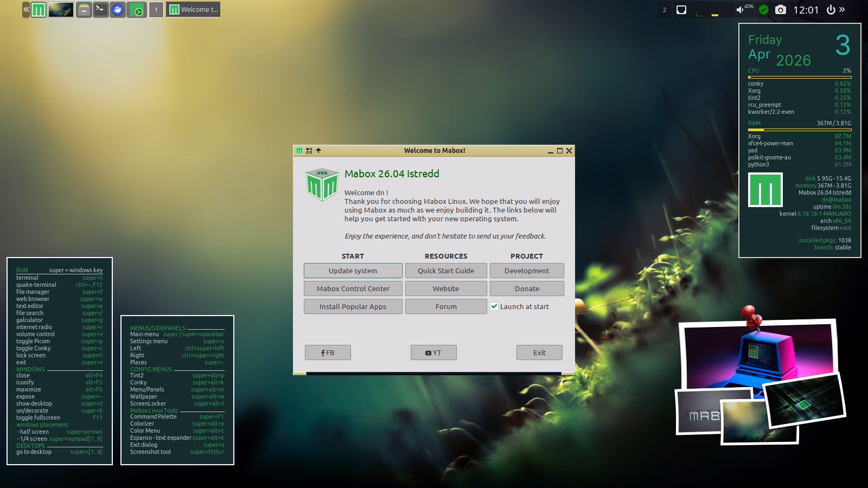868x488 pixels.
Task: Click the camera screenshot icon in tray
Action: click(780, 10)
